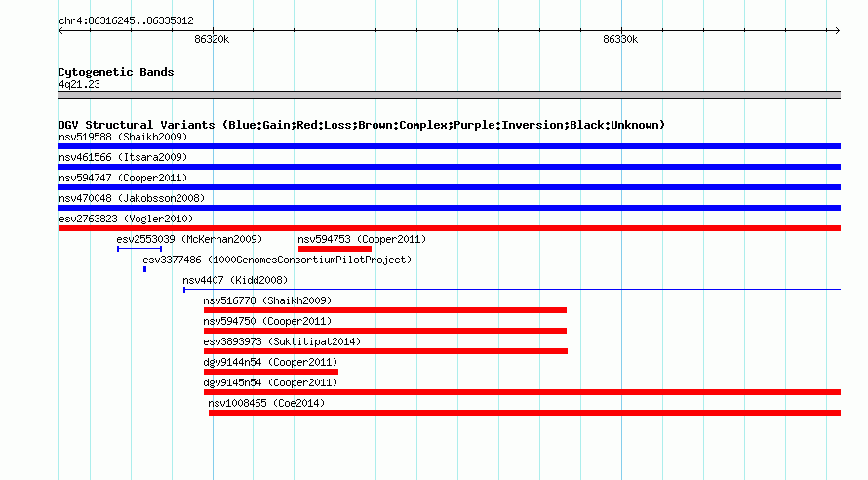This screenshot has width=868, height=480.
Task: Click the red bar beneath nsv594750 (Cooper2011)
Action: click(385, 331)
